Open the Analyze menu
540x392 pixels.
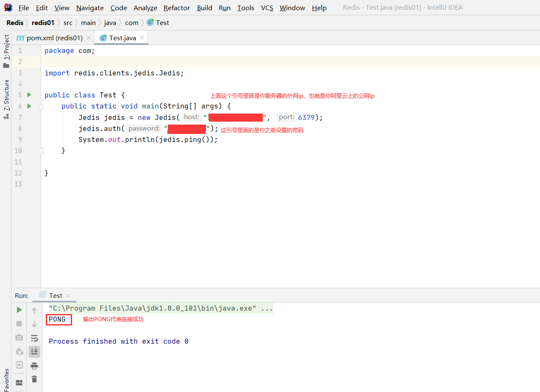click(145, 8)
